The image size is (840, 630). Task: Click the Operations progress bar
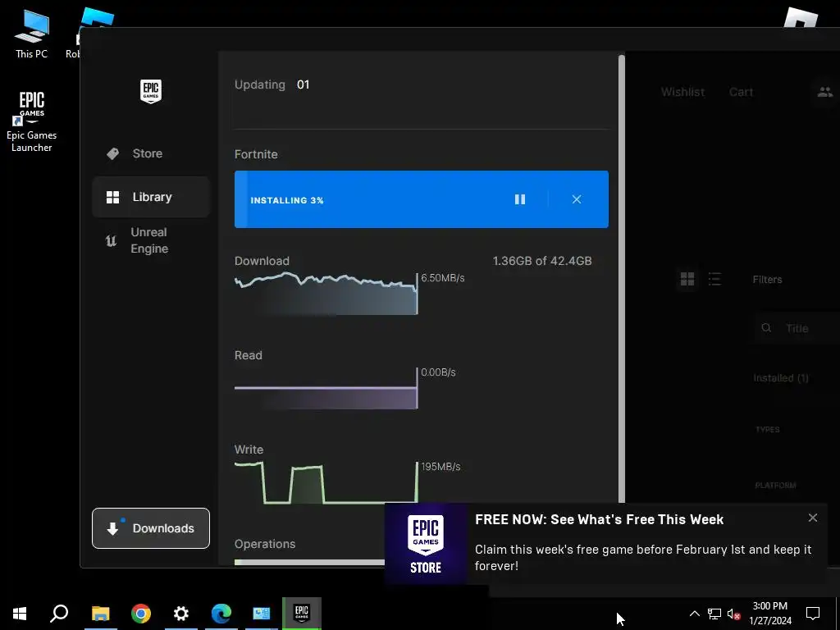[x=309, y=563]
